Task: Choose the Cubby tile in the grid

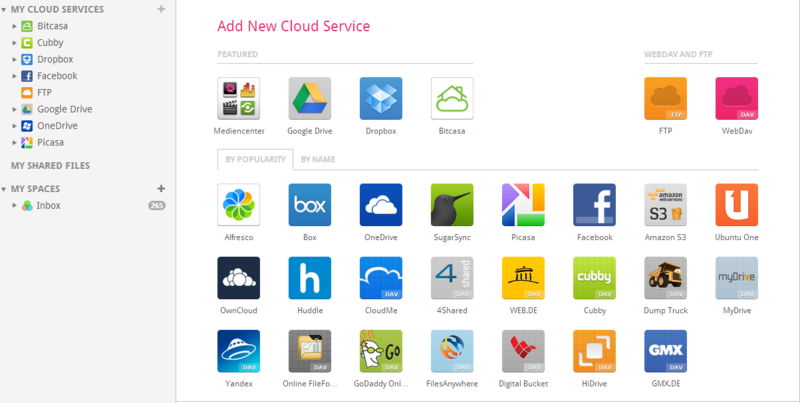Action: click(x=594, y=278)
